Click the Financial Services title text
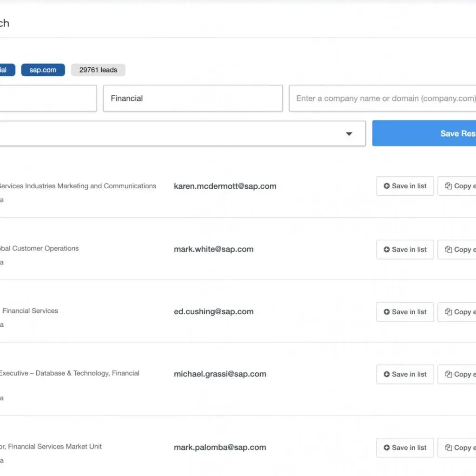Image resolution: width=476 pixels, height=476 pixels. (30, 311)
